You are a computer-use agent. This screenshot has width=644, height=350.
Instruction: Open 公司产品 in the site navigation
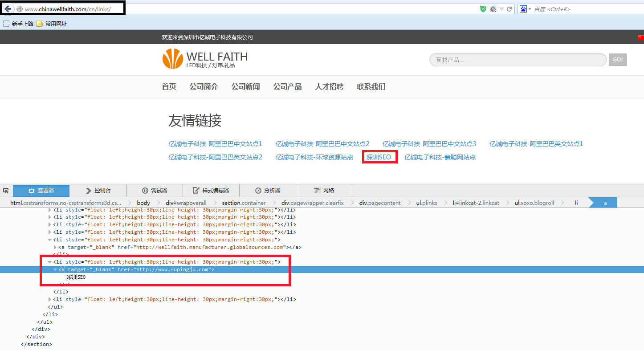pos(287,87)
